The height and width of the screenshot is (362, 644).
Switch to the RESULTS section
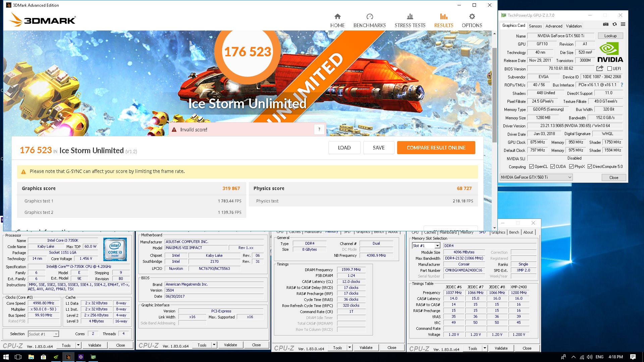click(443, 21)
